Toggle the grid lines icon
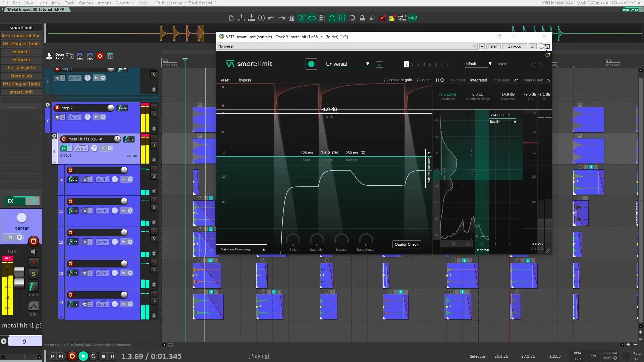Image resolution: width=644 pixels, height=362 pixels. tap(342, 18)
